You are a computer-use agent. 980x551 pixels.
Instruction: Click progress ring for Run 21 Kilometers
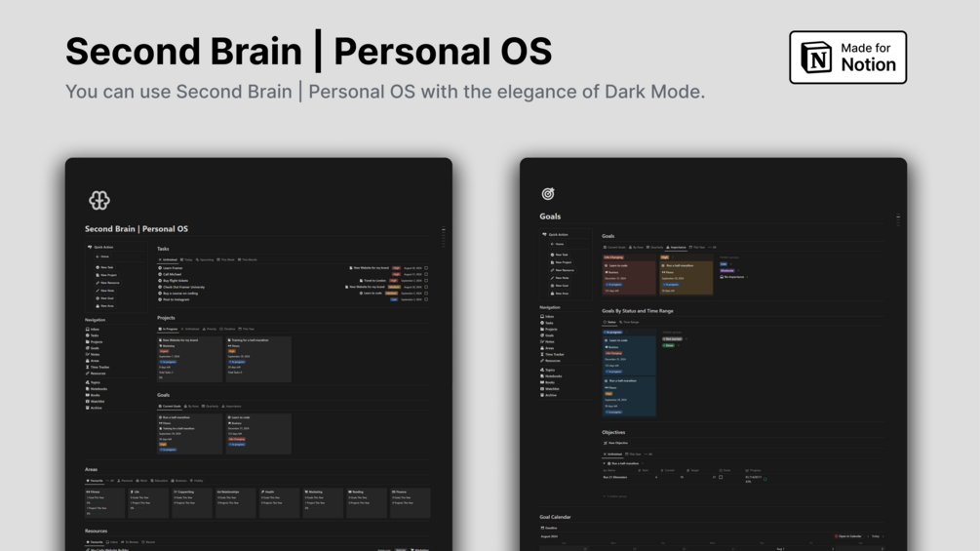pos(765,479)
